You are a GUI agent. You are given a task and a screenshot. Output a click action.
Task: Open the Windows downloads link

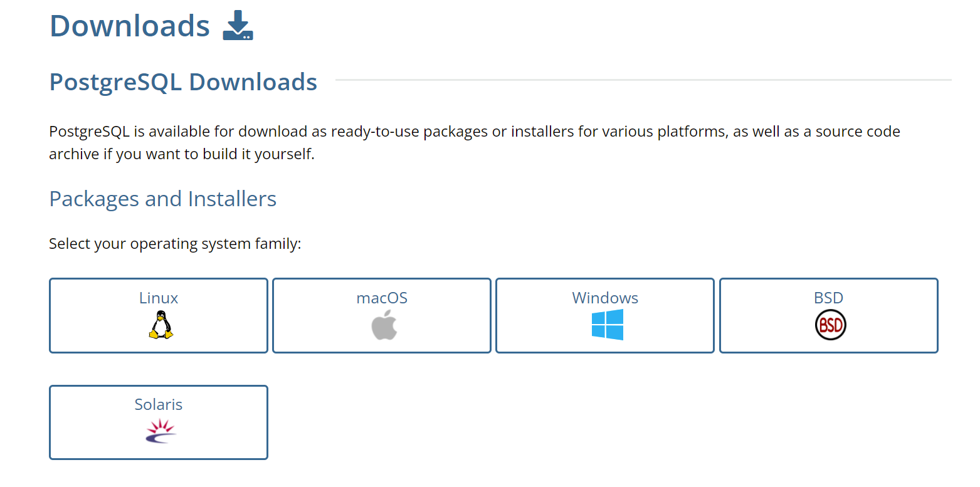tap(605, 315)
